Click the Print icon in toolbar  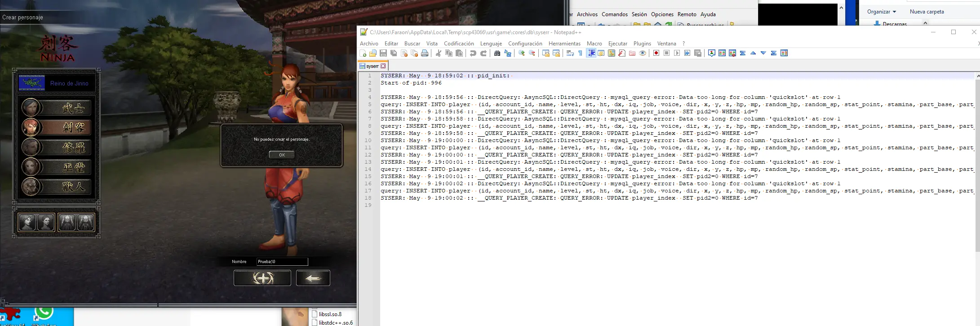[x=425, y=53]
